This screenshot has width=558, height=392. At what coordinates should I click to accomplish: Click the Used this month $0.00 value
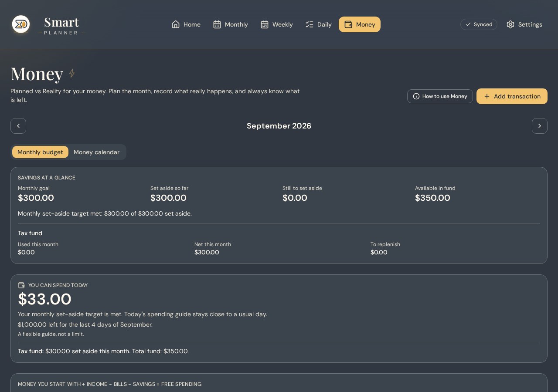26,252
